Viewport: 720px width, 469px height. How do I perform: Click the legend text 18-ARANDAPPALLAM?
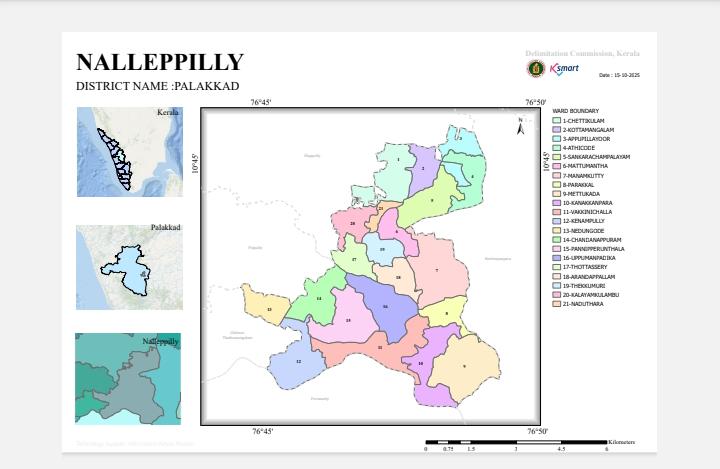(x=589, y=277)
